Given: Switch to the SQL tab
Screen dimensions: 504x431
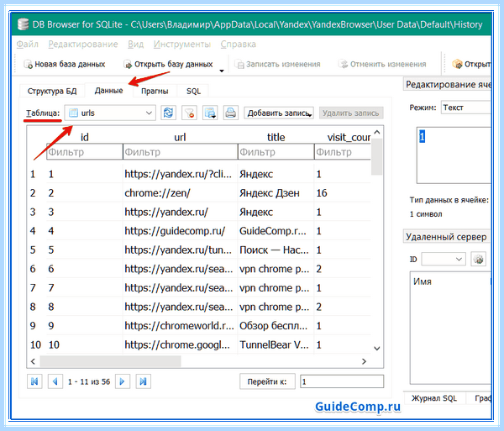Looking at the screenshot, I should [x=193, y=91].
